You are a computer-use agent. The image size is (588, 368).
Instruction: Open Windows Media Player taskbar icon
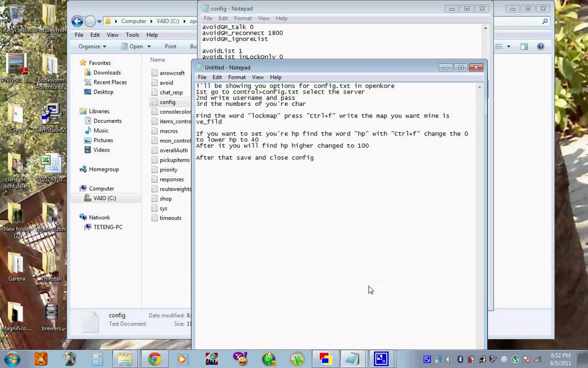[x=182, y=359]
